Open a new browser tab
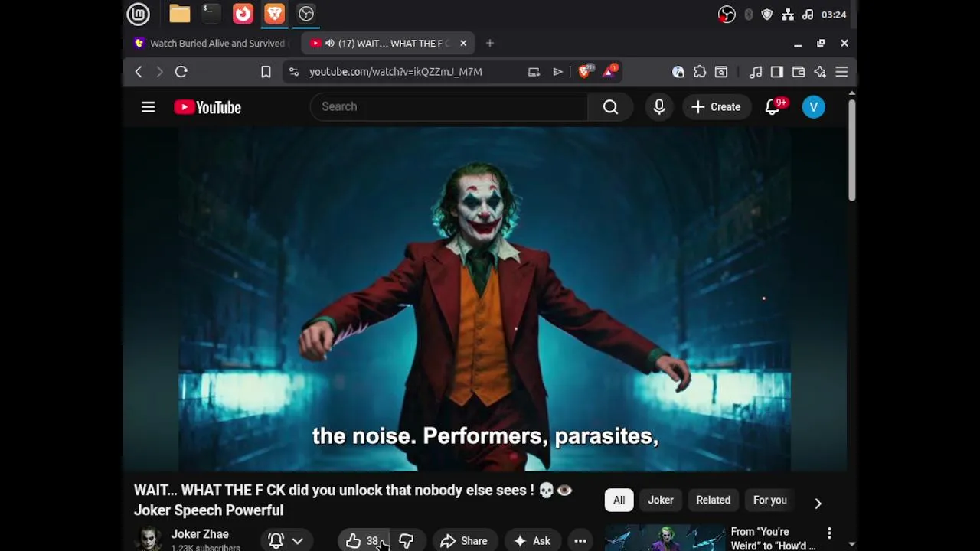This screenshot has width=980, height=551. [x=490, y=44]
